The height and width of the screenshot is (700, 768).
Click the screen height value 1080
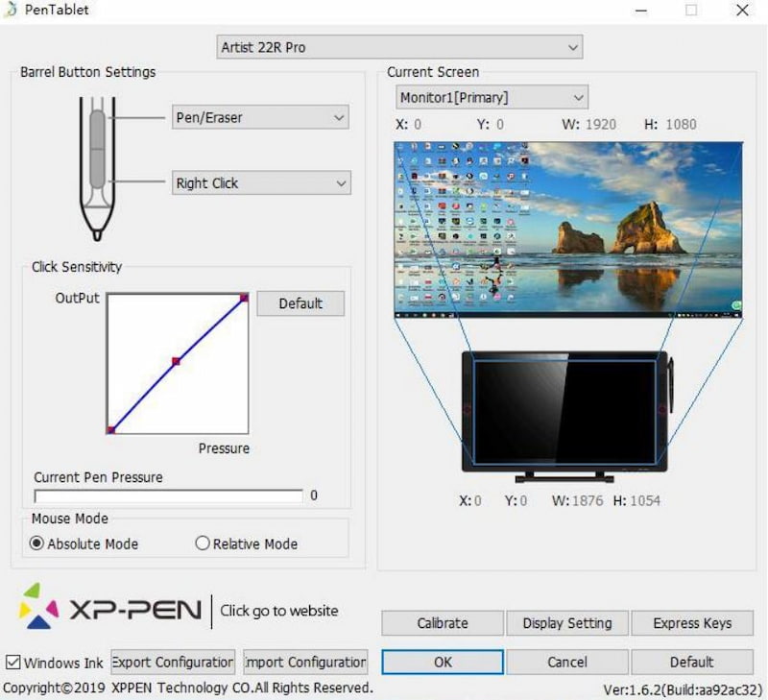(682, 125)
